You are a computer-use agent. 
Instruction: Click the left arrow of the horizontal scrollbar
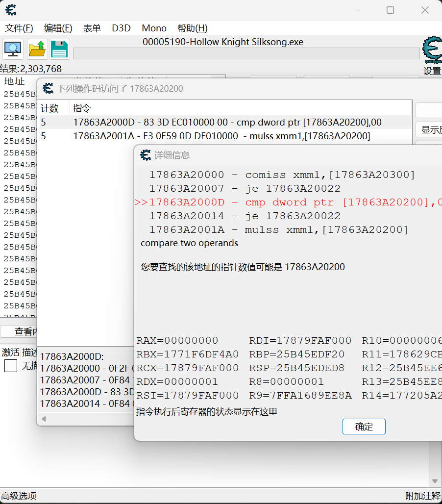[x=44, y=419]
